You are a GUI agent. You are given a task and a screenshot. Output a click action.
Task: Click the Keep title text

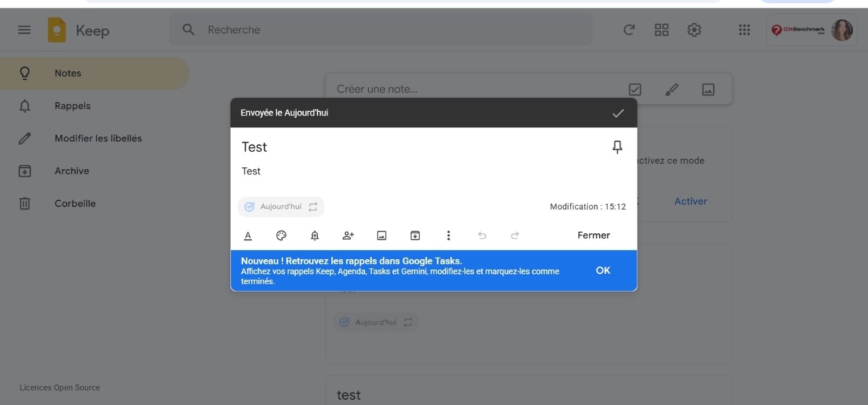click(93, 31)
